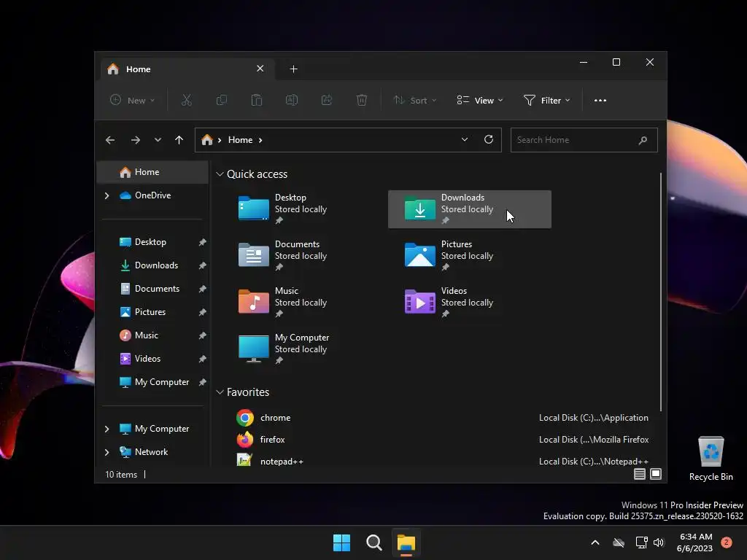The height and width of the screenshot is (560, 747).
Task: Open the Downloads folder in Quick access
Action: pyautogui.click(x=470, y=209)
